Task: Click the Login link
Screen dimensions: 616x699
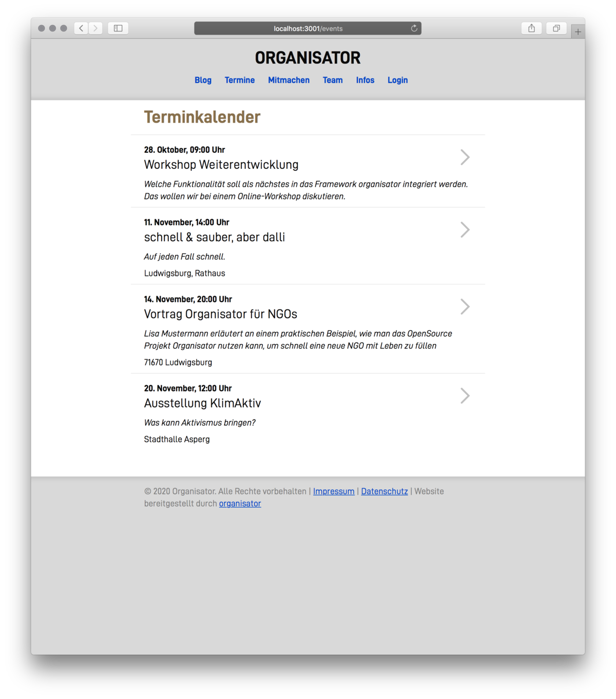Action: tap(397, 80)
